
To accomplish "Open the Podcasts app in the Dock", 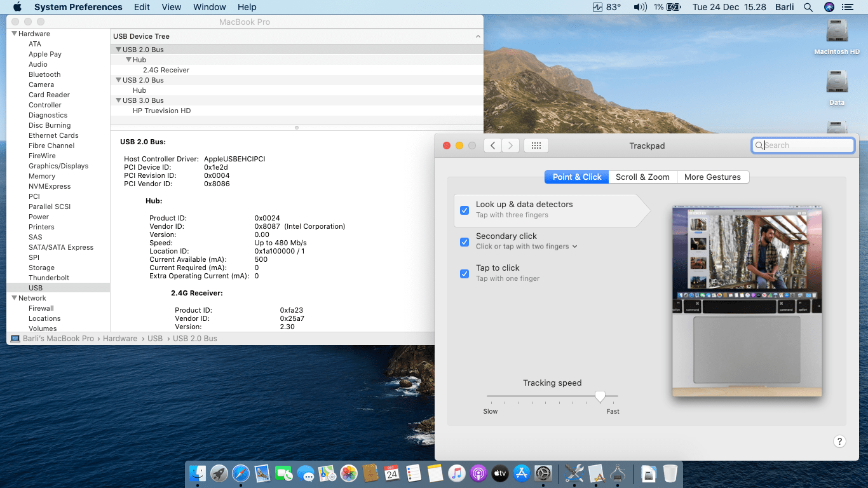I will (478, 473).
